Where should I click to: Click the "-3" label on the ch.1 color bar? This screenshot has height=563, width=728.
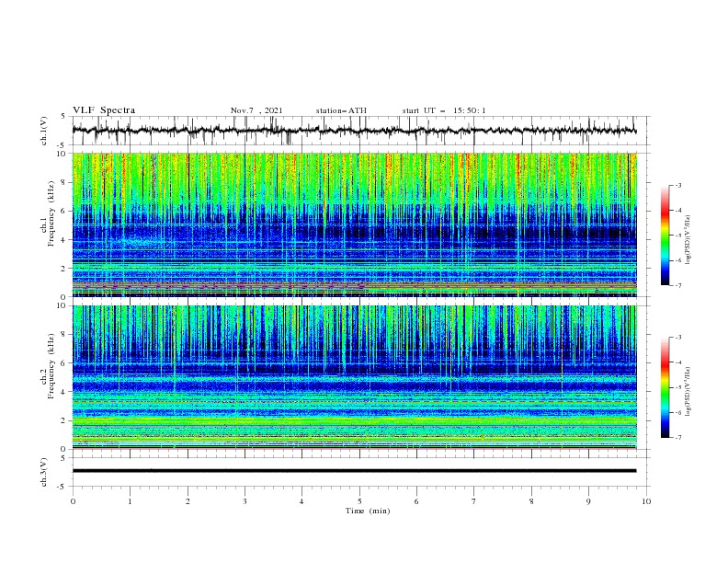[x=678, y=185]
